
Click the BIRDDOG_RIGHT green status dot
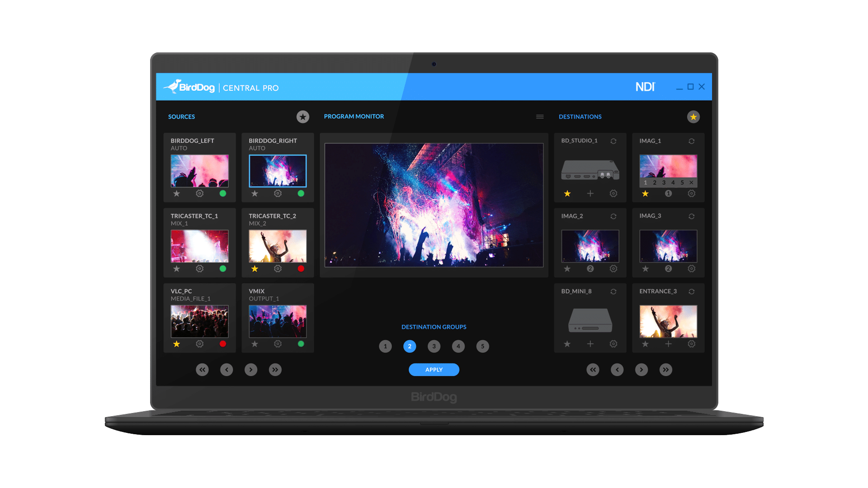coord(301,193)
